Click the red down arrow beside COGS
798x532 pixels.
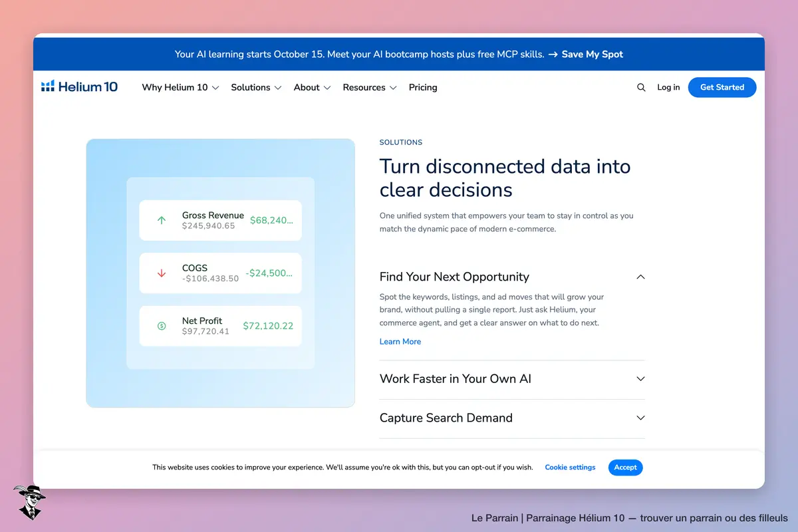tap(161, 273)
